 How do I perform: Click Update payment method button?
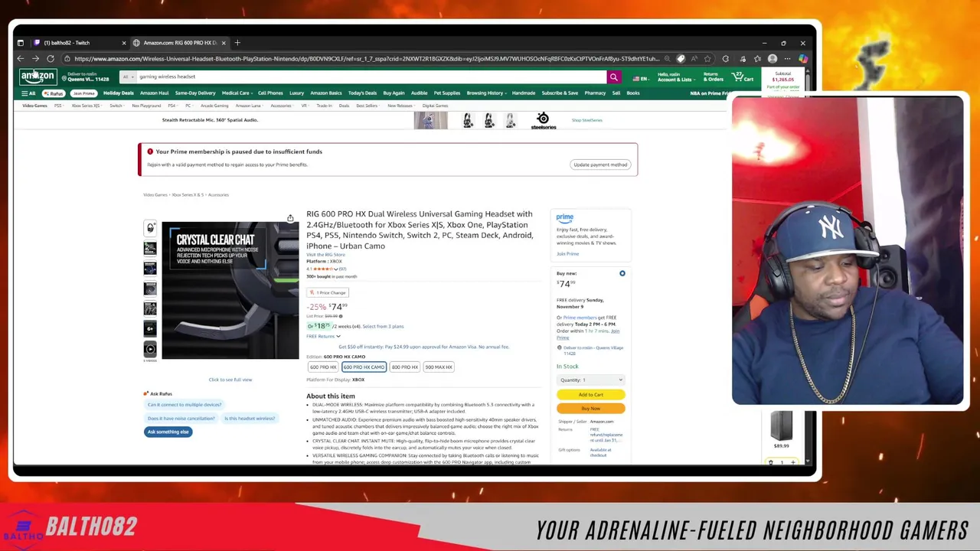click(x=600, y=165)
